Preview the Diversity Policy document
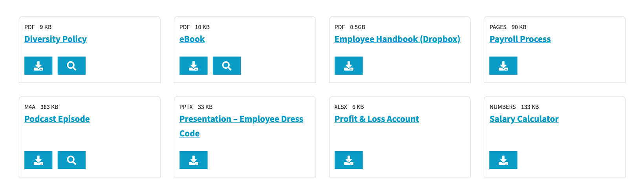Viewport: 644px width, 194px height. 71,66
